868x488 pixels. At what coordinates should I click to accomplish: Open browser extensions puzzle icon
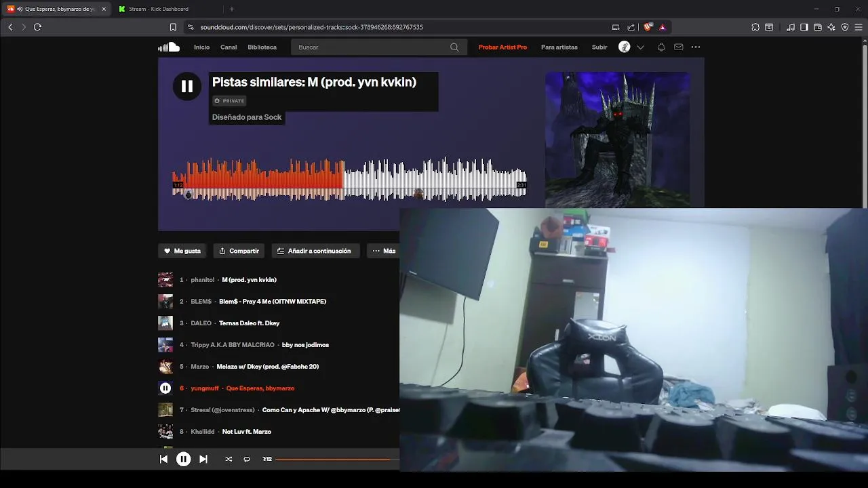coord(755,27)
